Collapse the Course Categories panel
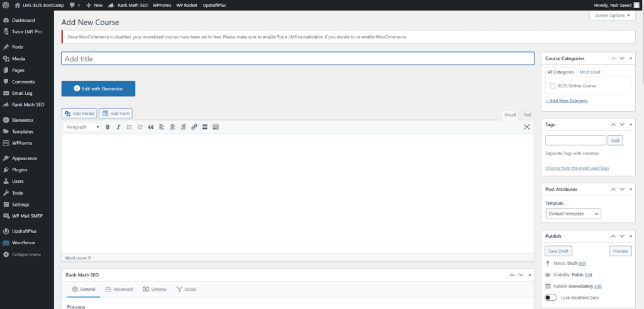Image resolution: width=644 pixels, height=309 pixels. tap(631, 58)
